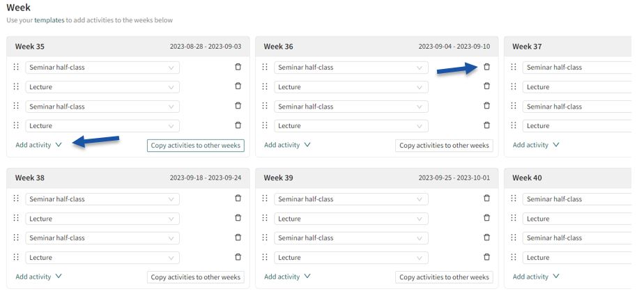Grab drag handle of first Week 35 activity
The height and width of the screenshot is (303, 644).
click(x=16, y=67)
